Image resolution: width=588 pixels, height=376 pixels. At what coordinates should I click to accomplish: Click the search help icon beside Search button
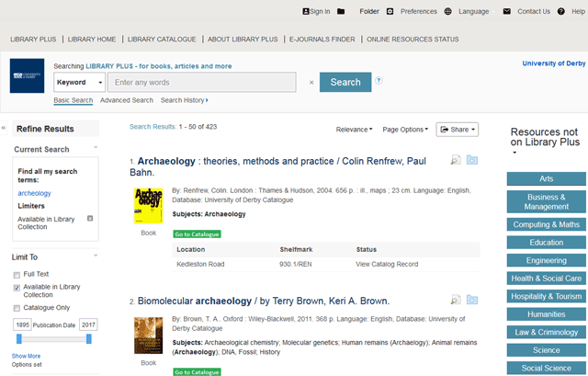click(x=379, y=81)
